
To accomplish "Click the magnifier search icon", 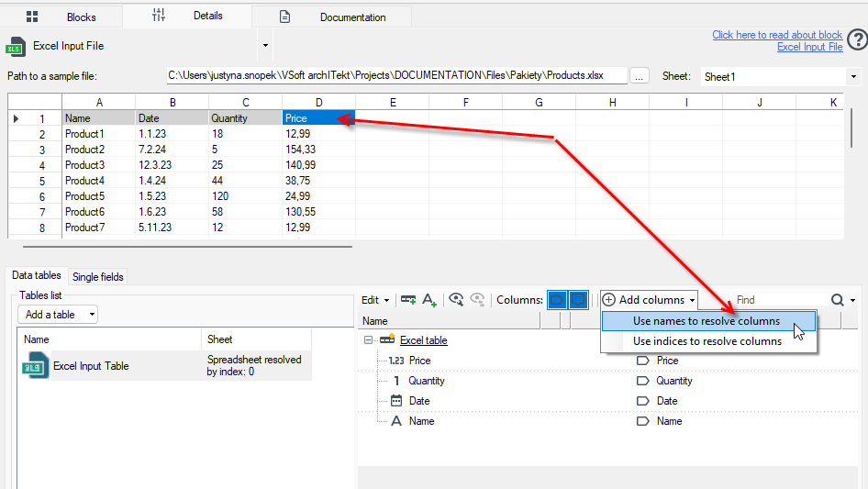I will 837,300.
